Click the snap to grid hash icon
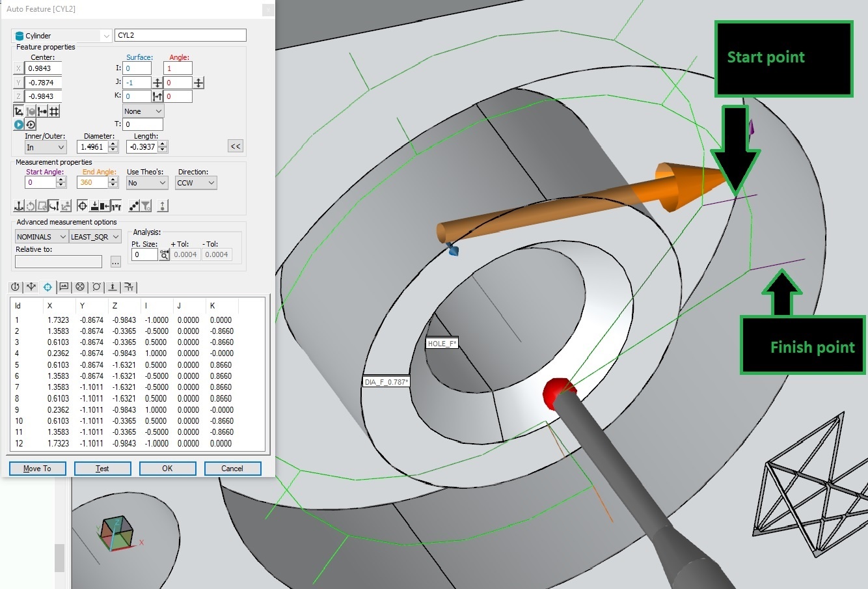The image size is (868, 589). click(x=54, y=111)
